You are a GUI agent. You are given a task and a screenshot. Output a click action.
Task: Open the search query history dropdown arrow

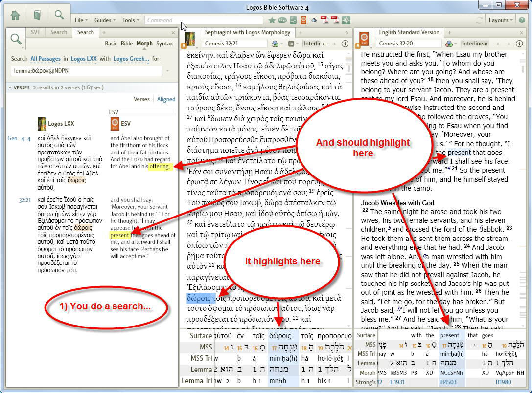[167, 71]
